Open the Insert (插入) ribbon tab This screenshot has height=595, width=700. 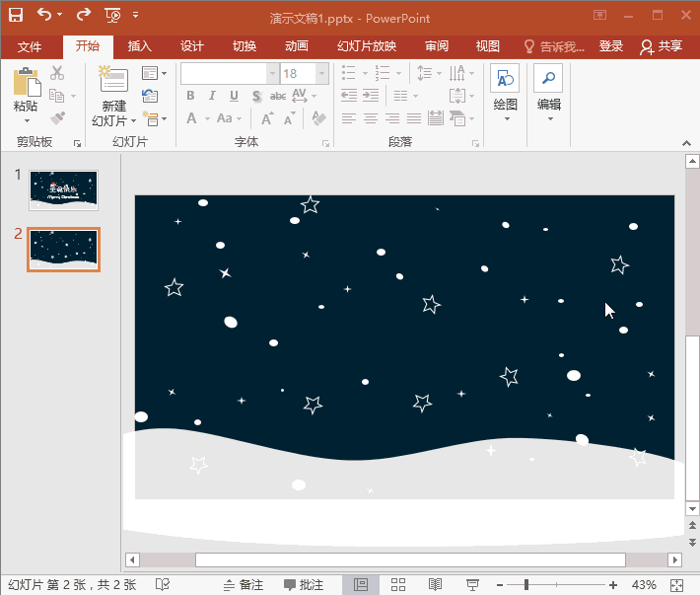pyautogui.click(x=140, y=46)
